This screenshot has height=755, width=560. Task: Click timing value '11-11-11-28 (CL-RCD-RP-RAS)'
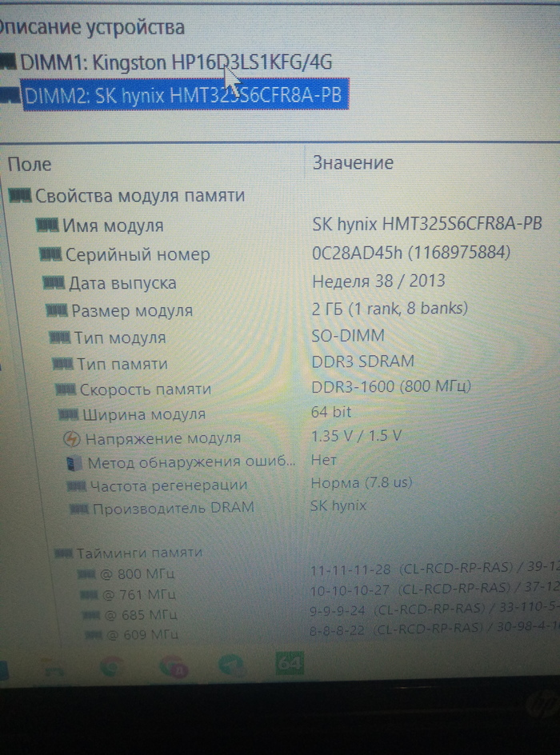click(411, 569)
